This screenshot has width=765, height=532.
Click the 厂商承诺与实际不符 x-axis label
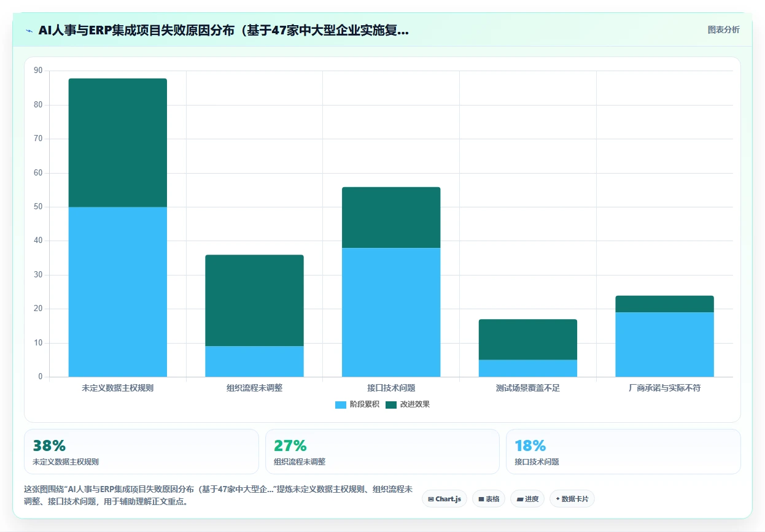tap(665, 388)
